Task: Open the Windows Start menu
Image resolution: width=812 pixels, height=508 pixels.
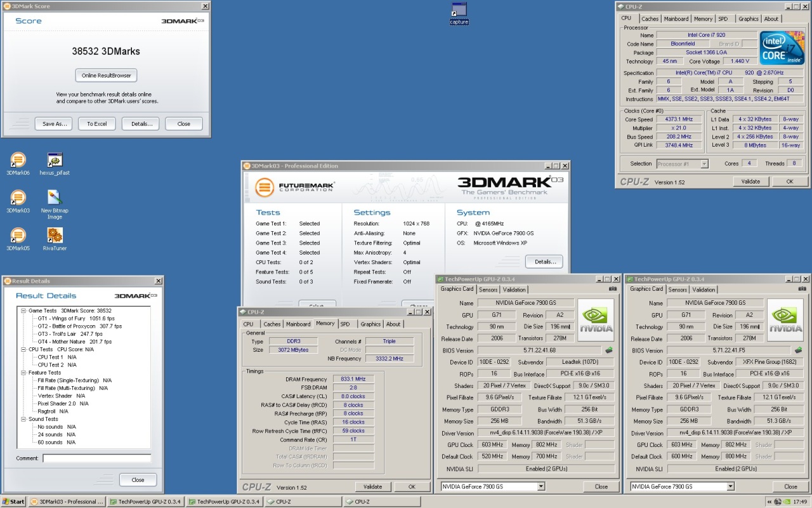Action: click(13, 501)
